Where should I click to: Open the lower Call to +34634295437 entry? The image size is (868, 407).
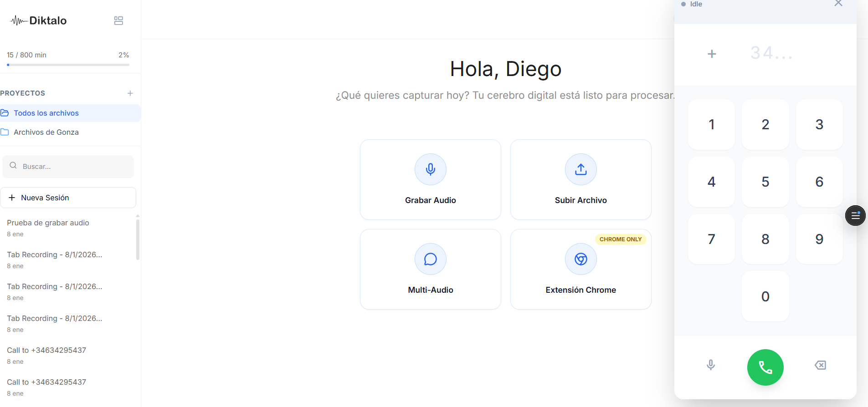click(68, 387)
